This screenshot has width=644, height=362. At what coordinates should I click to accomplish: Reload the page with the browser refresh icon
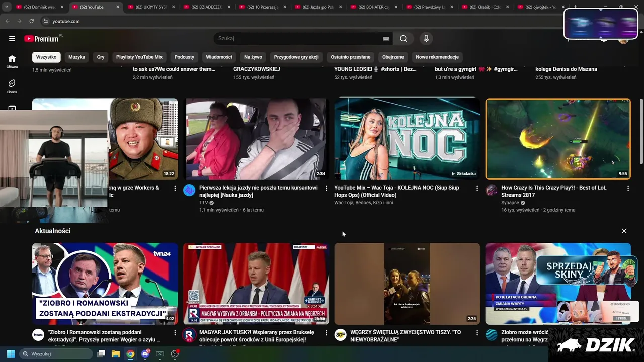[x=32, y=21]
